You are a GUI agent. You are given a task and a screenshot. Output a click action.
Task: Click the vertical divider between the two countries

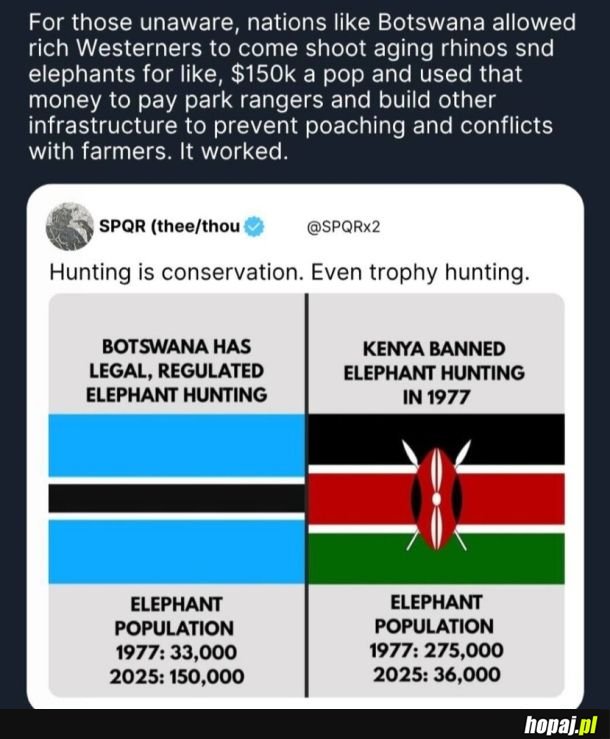[x=306, y=495]
